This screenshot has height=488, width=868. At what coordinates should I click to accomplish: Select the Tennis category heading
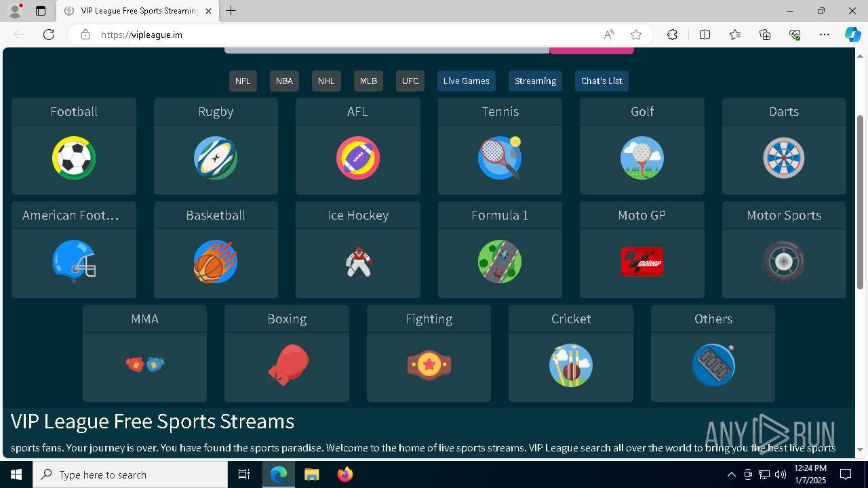coord(500,111)
